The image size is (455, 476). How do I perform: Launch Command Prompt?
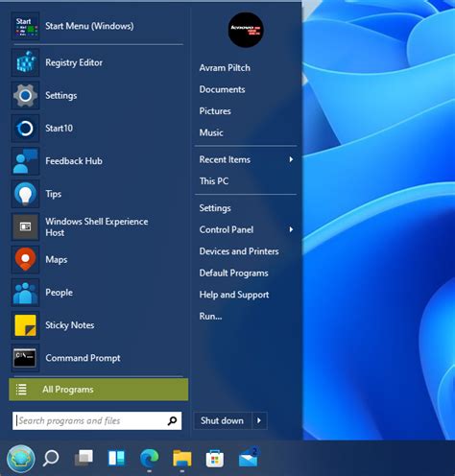pyautogui.click(x=96, y=358)
